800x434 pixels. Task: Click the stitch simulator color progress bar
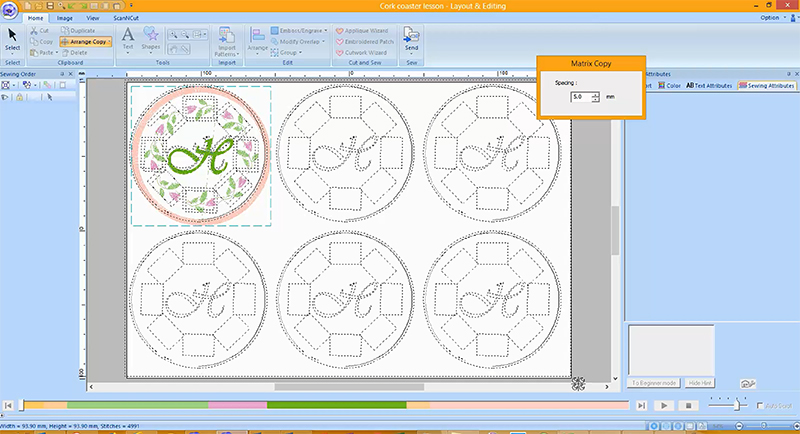327,405
